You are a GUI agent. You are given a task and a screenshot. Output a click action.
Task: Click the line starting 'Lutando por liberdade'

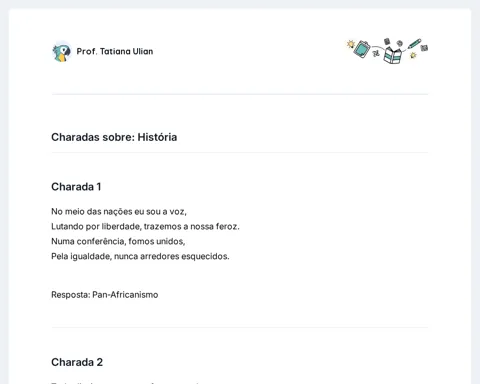pyautogui.click(x=145, y=226)
